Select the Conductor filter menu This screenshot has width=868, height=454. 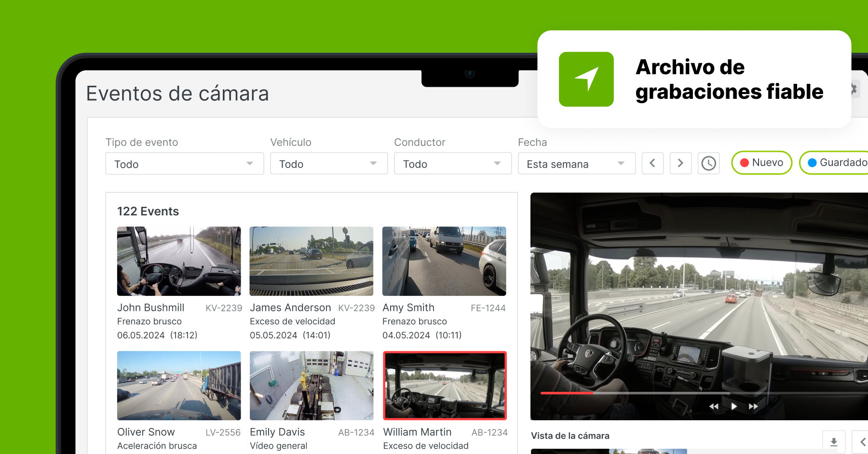point(452,164)
